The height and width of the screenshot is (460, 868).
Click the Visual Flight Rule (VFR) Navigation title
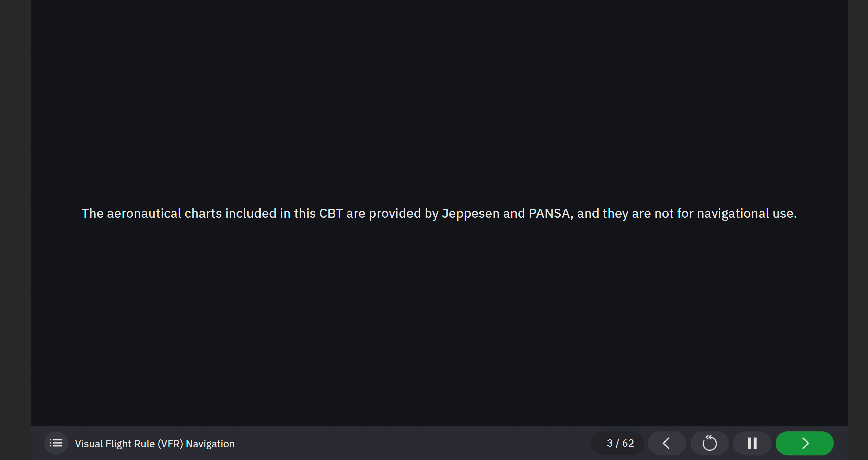click(155, 444)
